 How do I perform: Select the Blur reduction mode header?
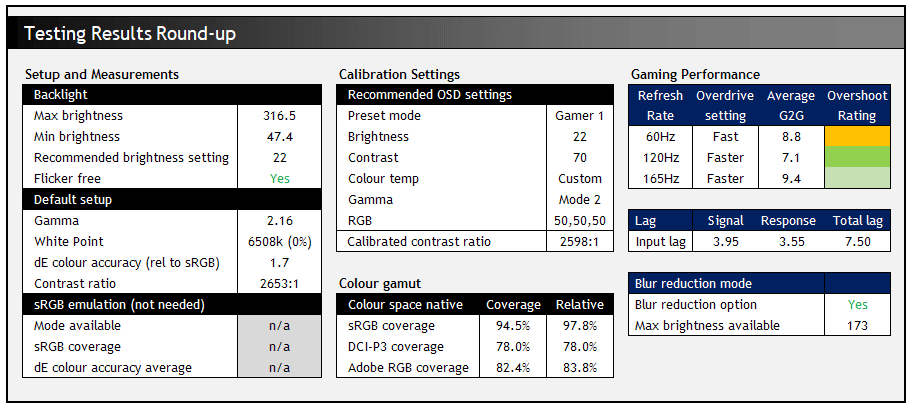(x=727, y=284)
